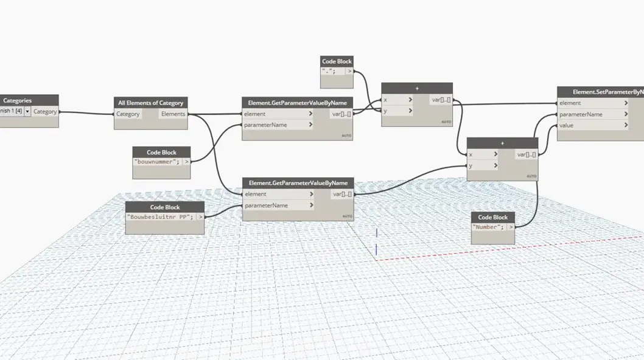The height and width of the screenshot is (360, 644).
Task: Click var[]..[] output of GetParameterValueByName wired to bouwnummer
Action: coord(341,114)
